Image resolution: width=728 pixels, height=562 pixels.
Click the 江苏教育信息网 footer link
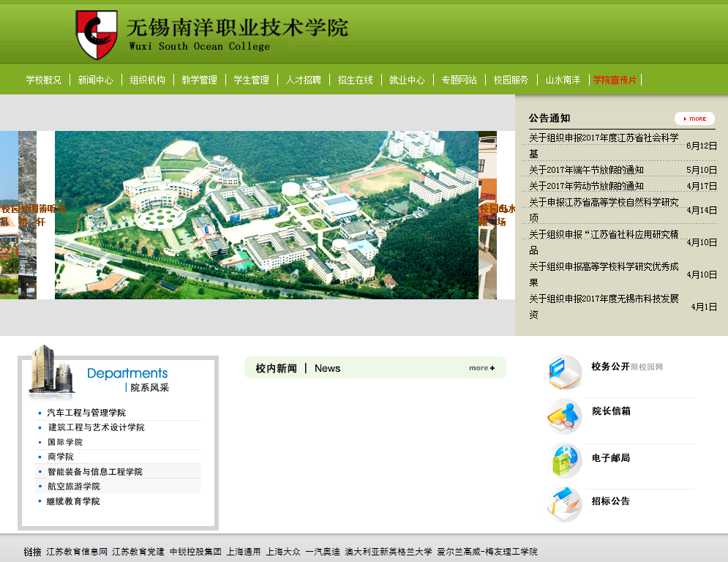tap(77, 552)
